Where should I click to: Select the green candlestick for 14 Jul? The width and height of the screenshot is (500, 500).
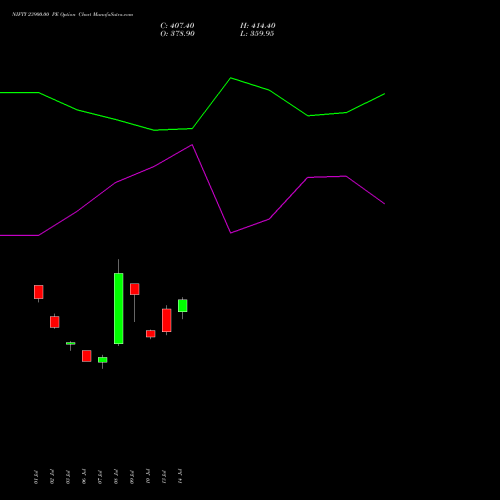coord(183,306)
